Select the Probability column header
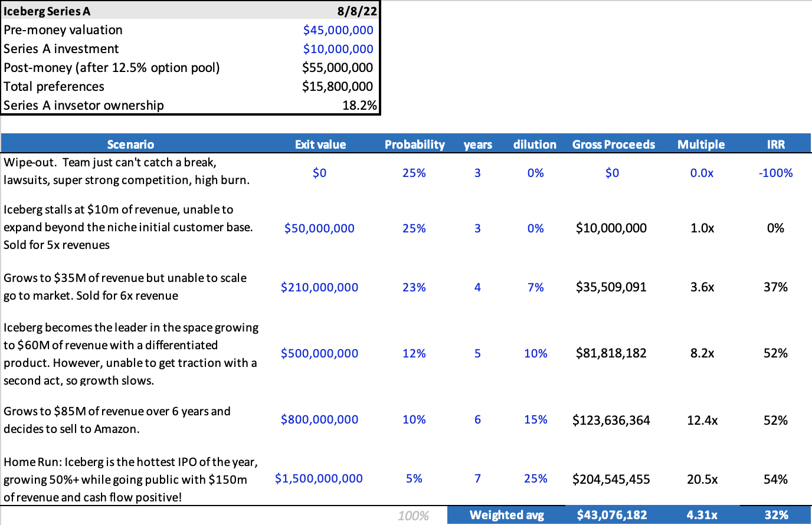This screenshot has height=525, width=812. tap(414, 145)
